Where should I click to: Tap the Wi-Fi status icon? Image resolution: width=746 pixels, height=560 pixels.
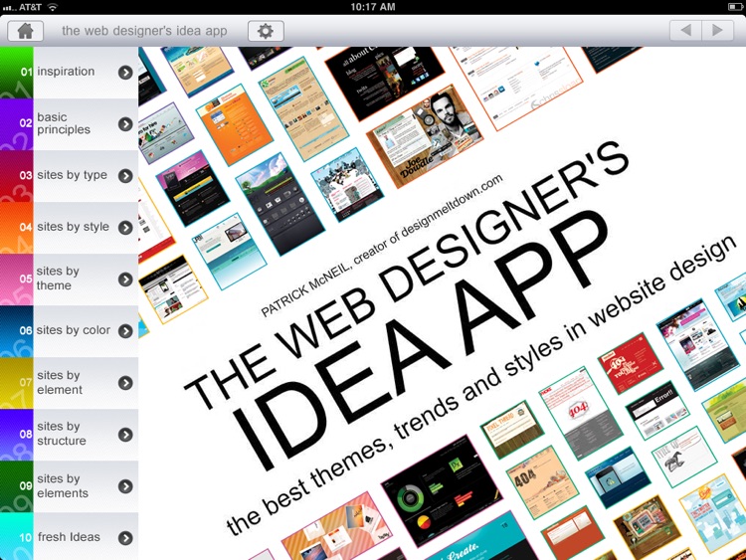[x=53, y=7]
